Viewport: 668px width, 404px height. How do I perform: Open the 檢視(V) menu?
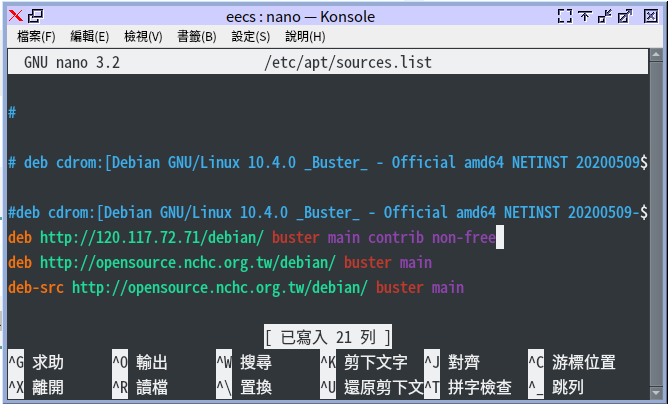click(143, 37)
